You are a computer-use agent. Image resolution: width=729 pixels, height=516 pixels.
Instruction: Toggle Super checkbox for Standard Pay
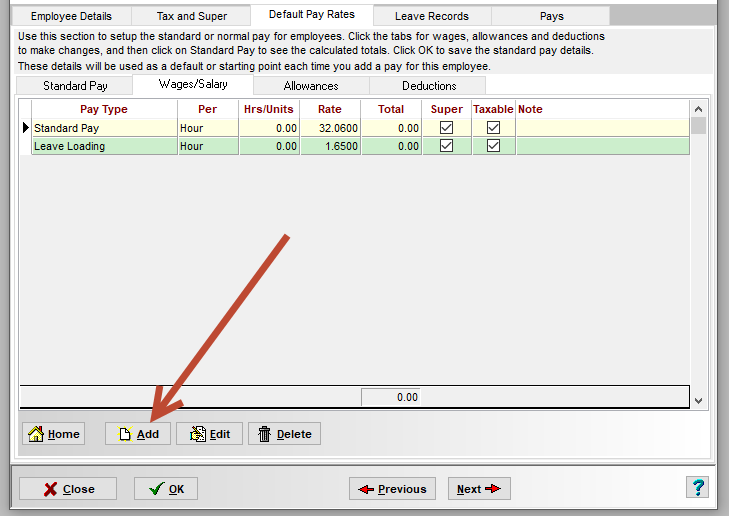447,128
